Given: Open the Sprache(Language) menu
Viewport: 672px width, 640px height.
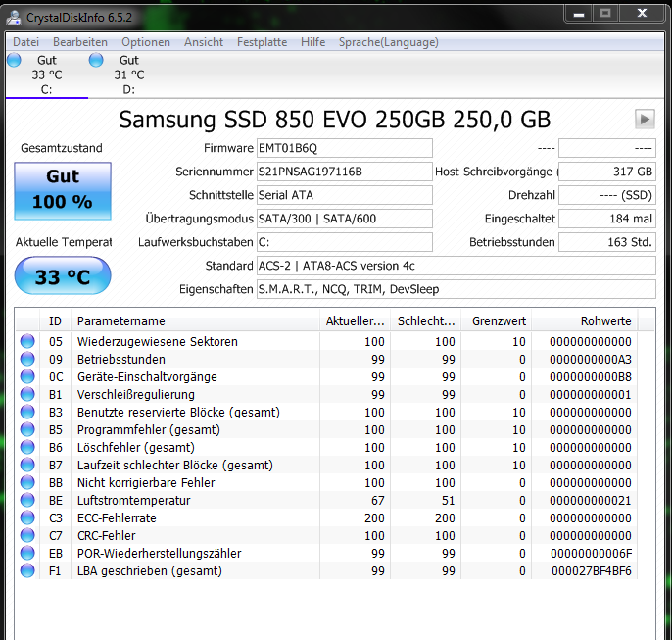Looking at the screenshot, I should pos(389,42).
